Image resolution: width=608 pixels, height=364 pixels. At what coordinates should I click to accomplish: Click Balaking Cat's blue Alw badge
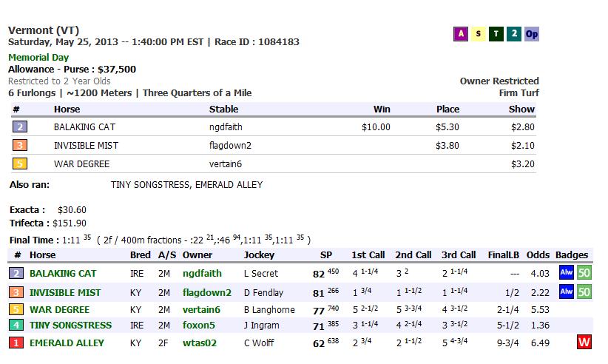[567, 273]
